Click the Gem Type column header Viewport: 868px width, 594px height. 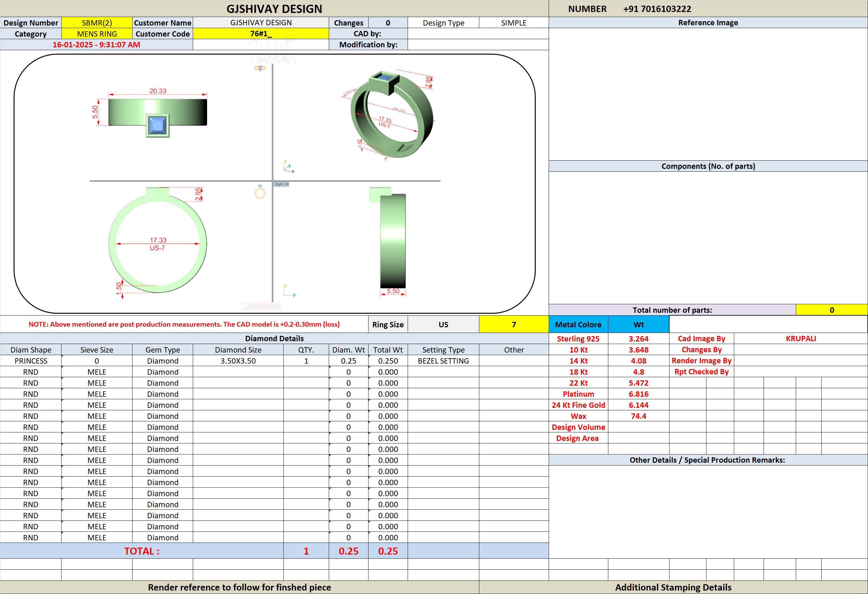[162, 350]
